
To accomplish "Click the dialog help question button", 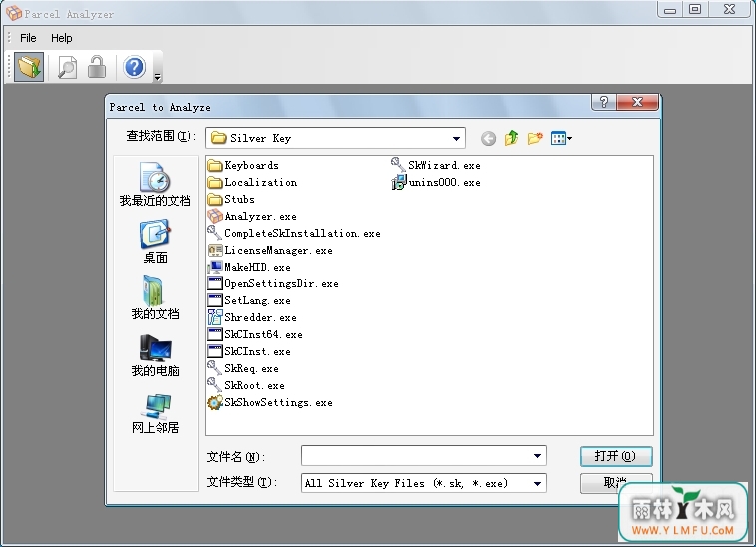I will click(x=604, y=102).
